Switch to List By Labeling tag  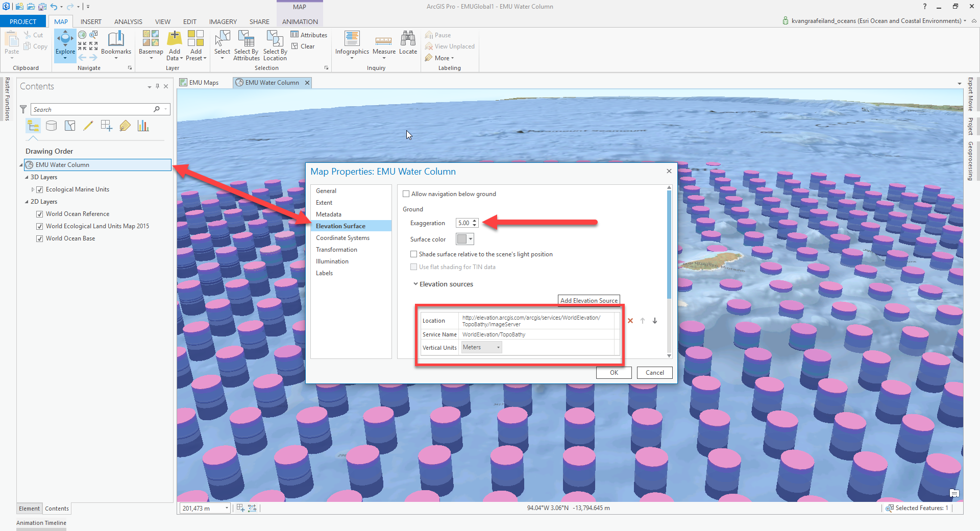click(x=125, y=126)
